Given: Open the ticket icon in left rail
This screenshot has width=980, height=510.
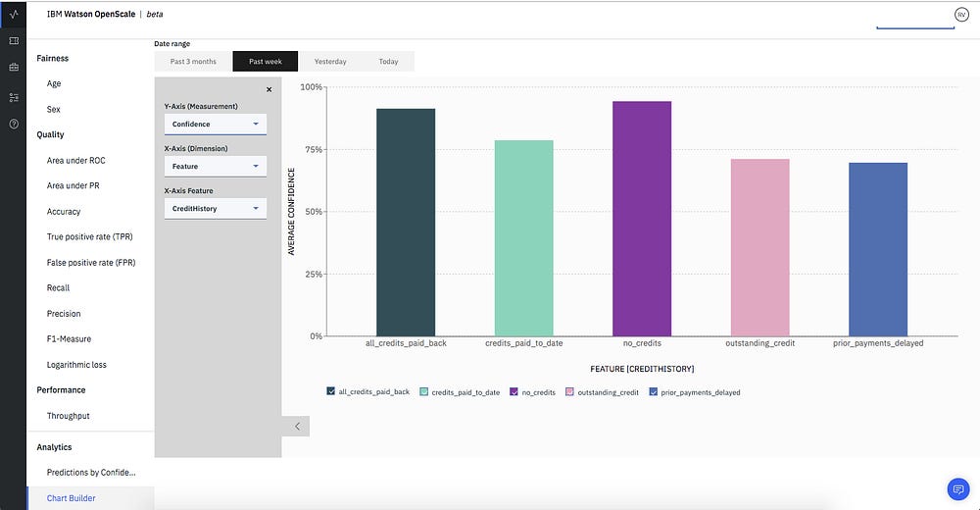Looking at the screenshot, I should tap(14, 40).
